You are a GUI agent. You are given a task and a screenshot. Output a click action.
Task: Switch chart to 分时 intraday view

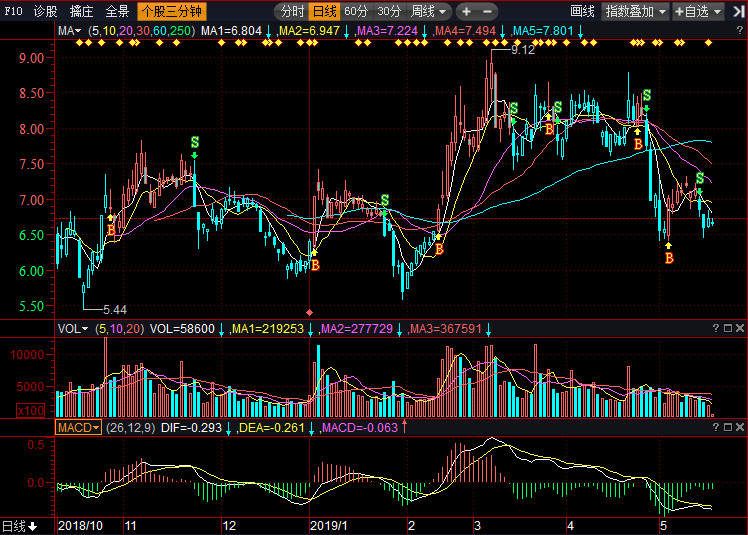coord(291,12)
